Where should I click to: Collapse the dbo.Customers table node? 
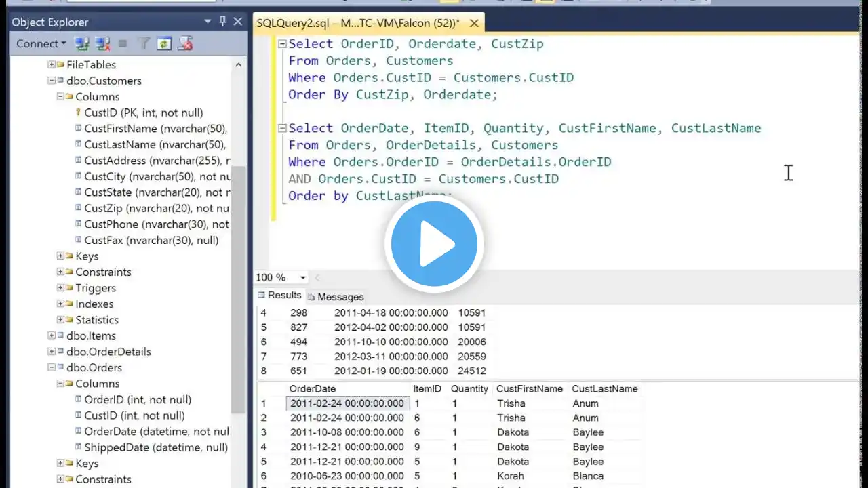click(52, 81)
